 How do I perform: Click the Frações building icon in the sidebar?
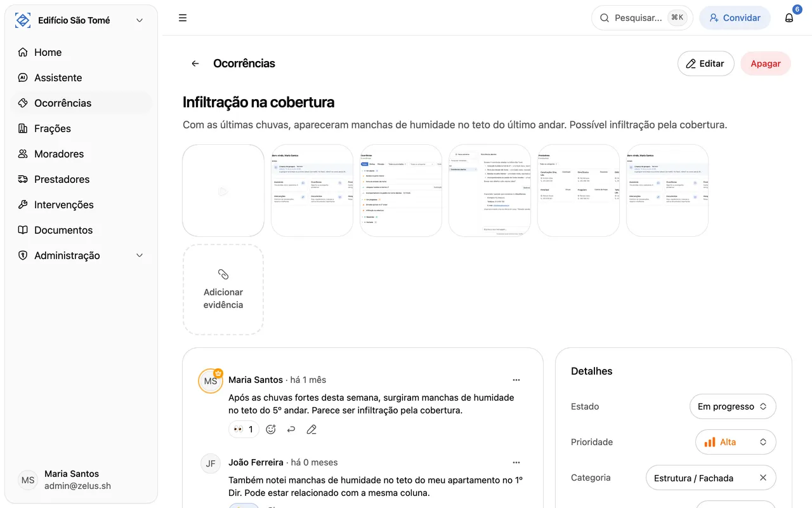[x=23, y=128]
